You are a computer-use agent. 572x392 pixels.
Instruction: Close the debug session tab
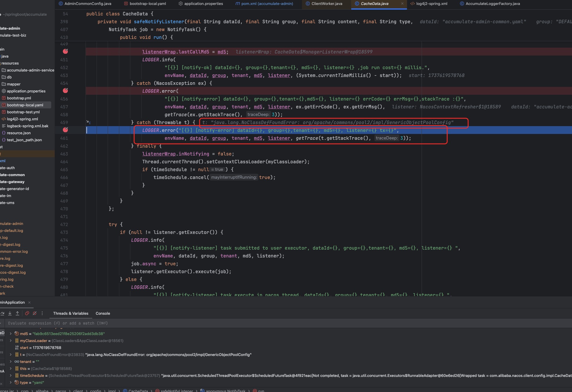[29, 302]
